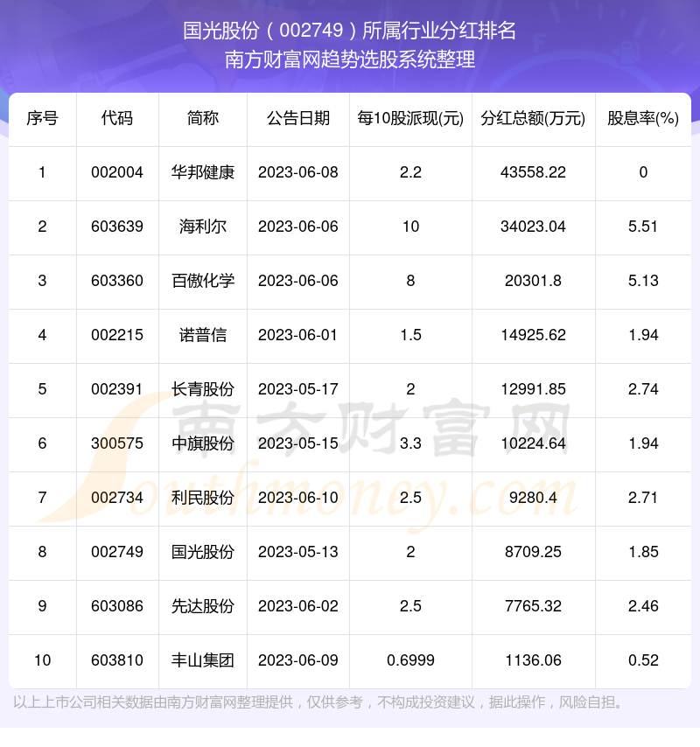The image size is (700, 747).
Task: Open stock name 海利尔
Action: (x=203, y=227)
